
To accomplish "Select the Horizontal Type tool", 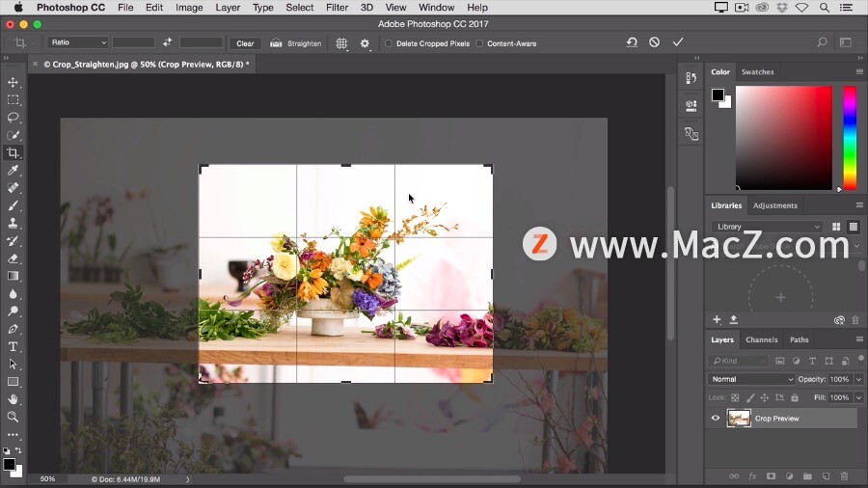I will [13, 346].
